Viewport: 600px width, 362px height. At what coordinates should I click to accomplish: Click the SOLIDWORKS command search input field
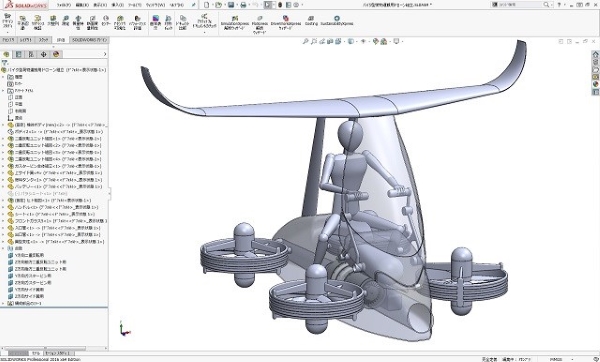point(520,5)
